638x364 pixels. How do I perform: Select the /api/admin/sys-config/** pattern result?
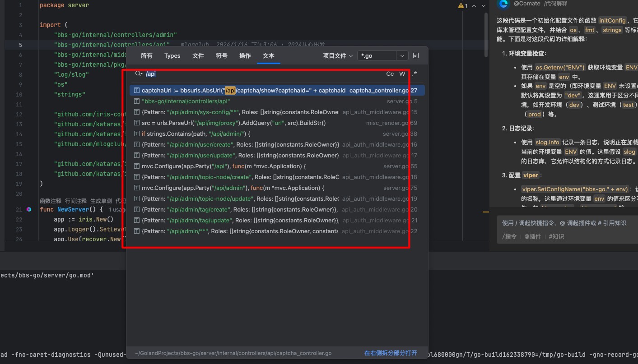point(277,112)
